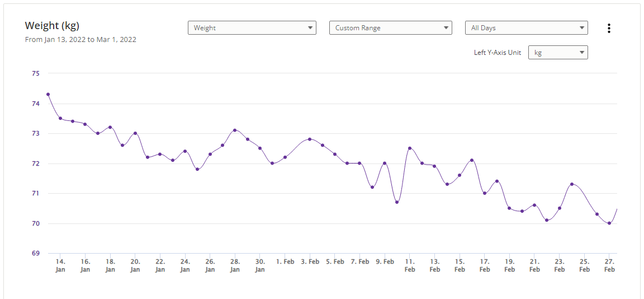Expand the Custom Range date dropdown
644x299 pixels.
391,28
